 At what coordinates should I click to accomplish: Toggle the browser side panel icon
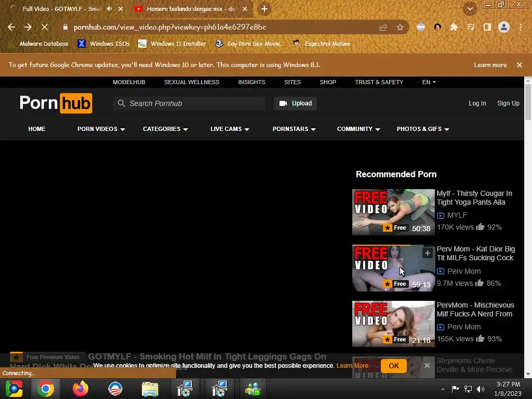point(487,27)
